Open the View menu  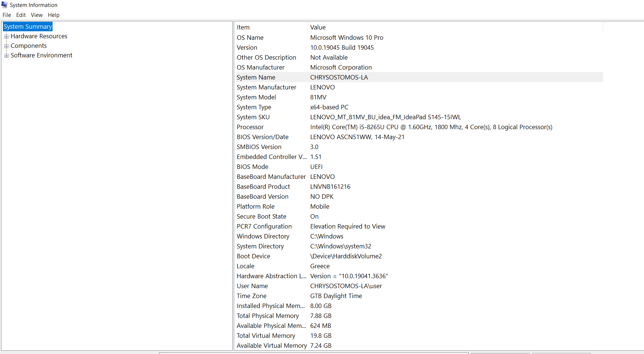37,15
